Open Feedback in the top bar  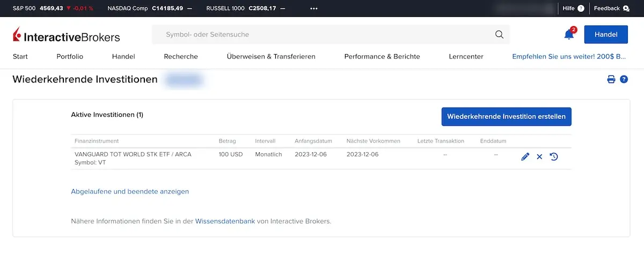click(x=612, y=9)
